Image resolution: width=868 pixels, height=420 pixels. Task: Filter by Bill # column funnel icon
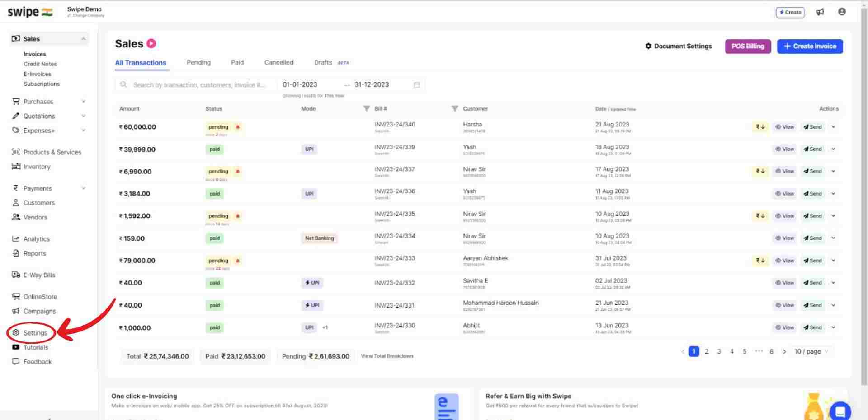(455, 108)
